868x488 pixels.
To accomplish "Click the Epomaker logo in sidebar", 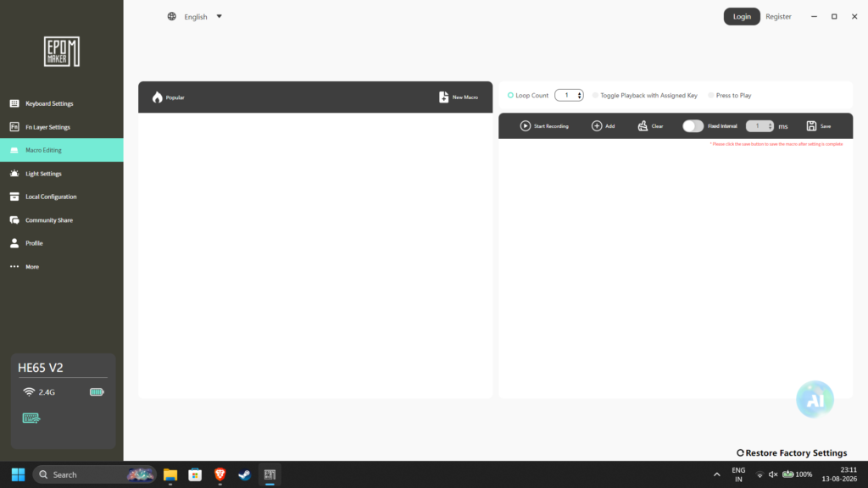I will [x=61, y=52].
